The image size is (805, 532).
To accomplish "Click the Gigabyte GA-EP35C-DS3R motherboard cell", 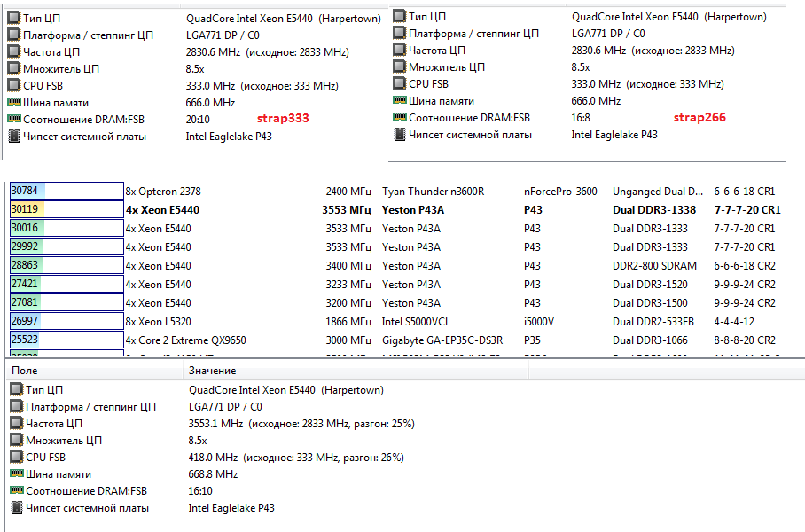I will (x=442, y=340).
